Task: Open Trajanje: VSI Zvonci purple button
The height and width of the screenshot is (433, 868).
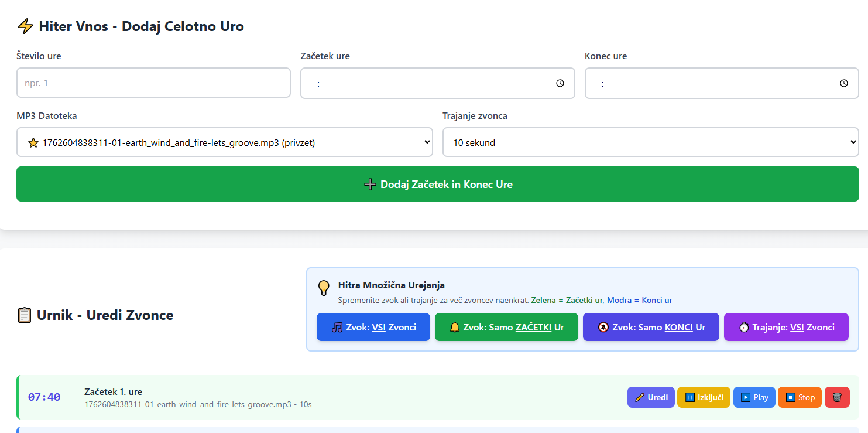Action: click(785, 327)
